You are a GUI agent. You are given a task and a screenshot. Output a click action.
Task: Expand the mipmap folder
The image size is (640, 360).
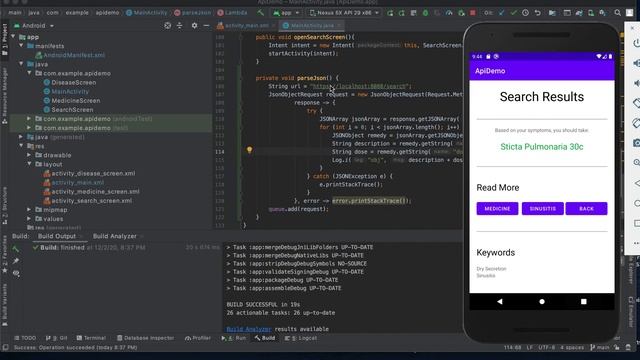pos(29,210)
